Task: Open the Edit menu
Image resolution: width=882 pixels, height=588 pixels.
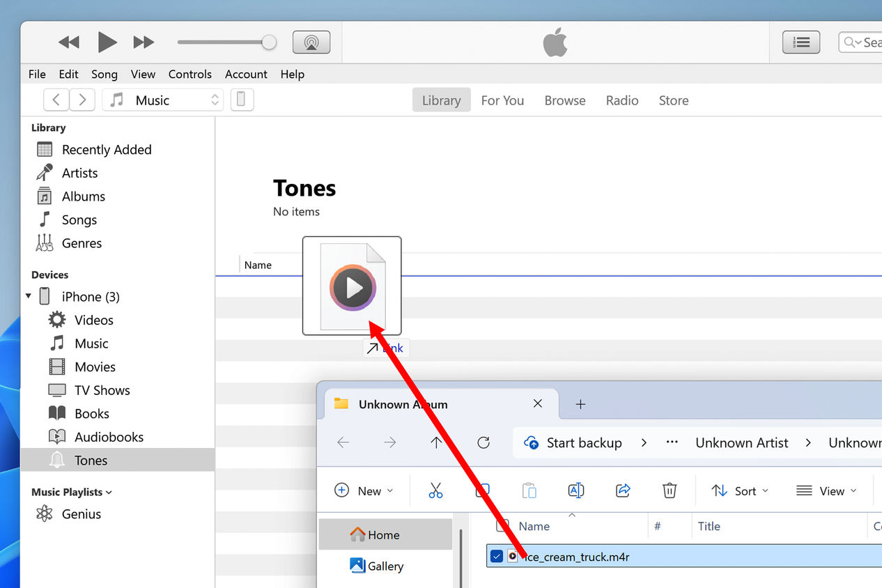Action: [x=68, y=74]
